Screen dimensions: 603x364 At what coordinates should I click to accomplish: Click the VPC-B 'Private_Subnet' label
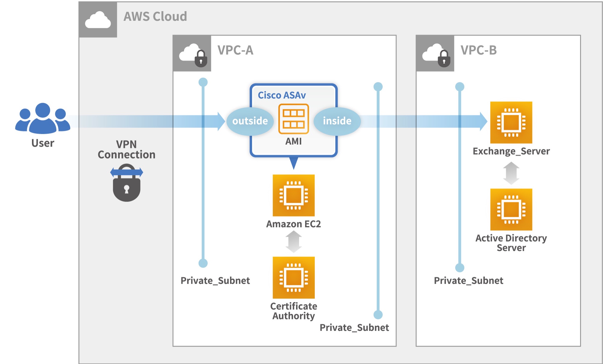click(469, 281)
